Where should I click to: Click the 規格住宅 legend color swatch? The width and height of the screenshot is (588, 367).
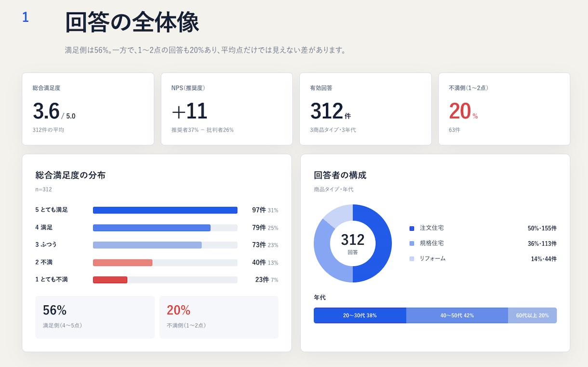coord(412,244)
